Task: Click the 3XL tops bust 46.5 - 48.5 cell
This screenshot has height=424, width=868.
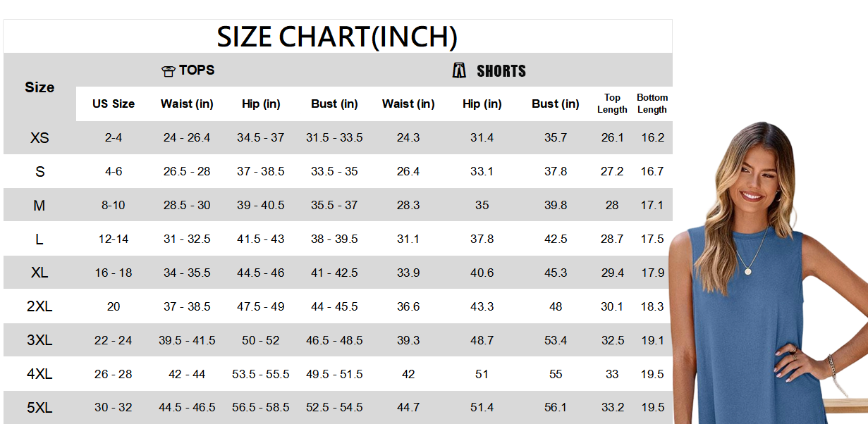Action: [334, 340]
